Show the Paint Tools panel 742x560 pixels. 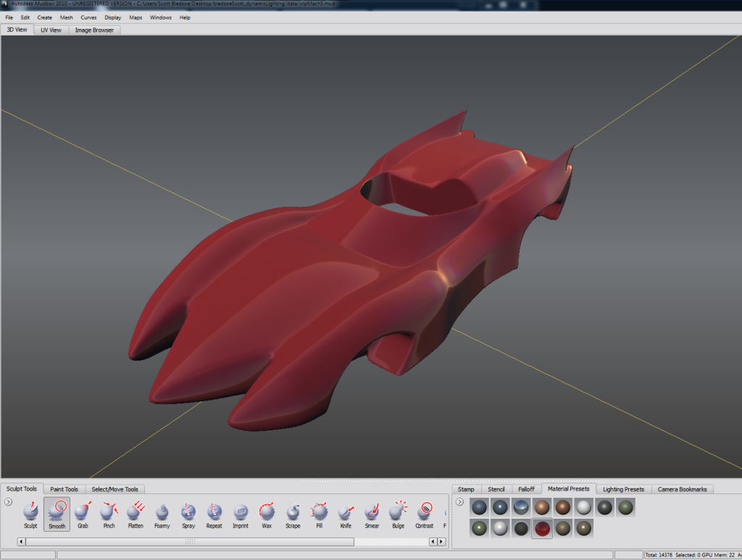tap(64, 489)
